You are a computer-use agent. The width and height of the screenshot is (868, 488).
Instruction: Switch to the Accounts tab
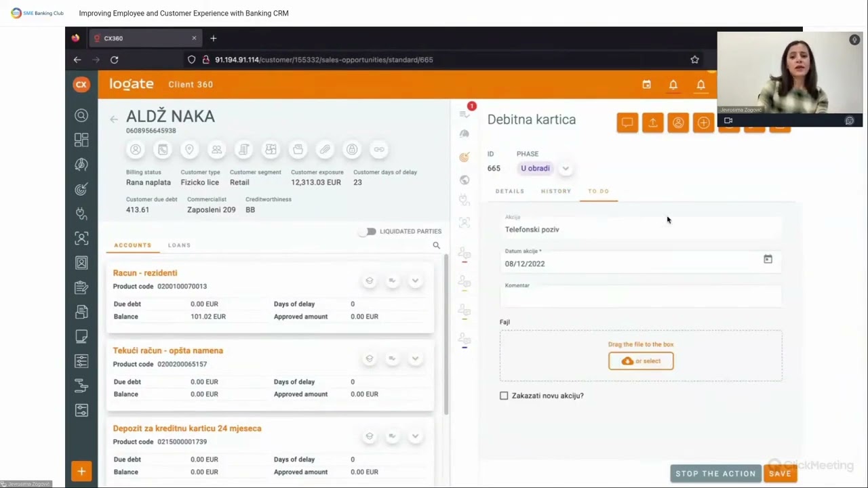pyautogui.click(x=133, y=245)
